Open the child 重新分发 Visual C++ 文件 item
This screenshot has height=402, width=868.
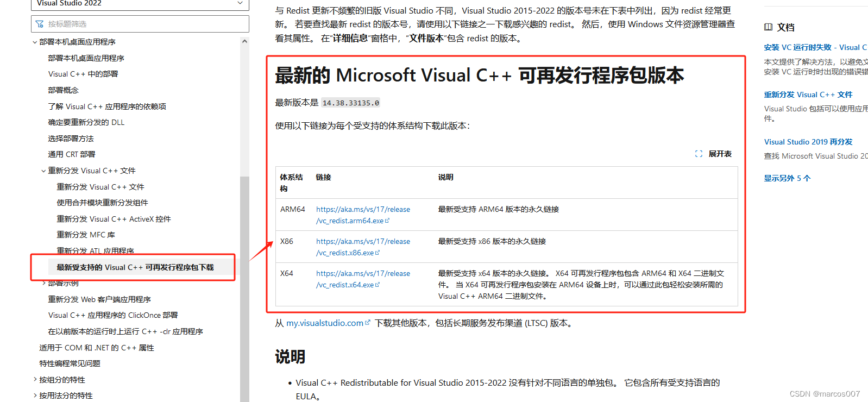tap(100, 187)
